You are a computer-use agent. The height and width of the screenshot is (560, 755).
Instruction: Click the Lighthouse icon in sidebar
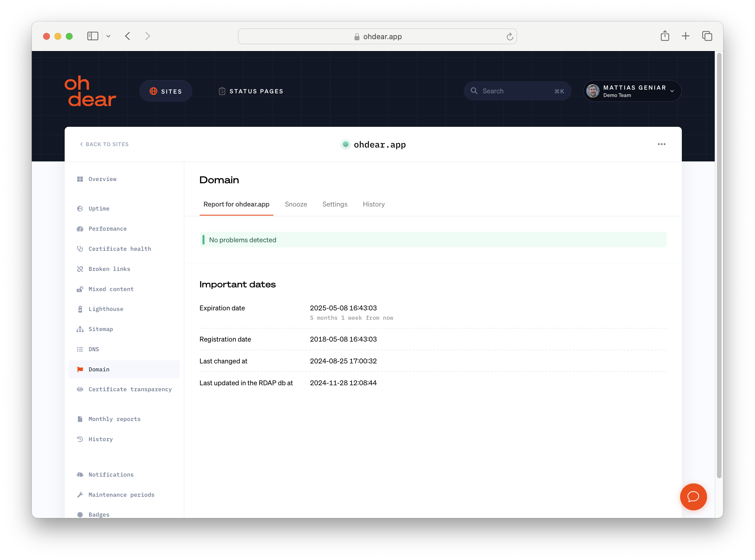click(x=80, y=309)
